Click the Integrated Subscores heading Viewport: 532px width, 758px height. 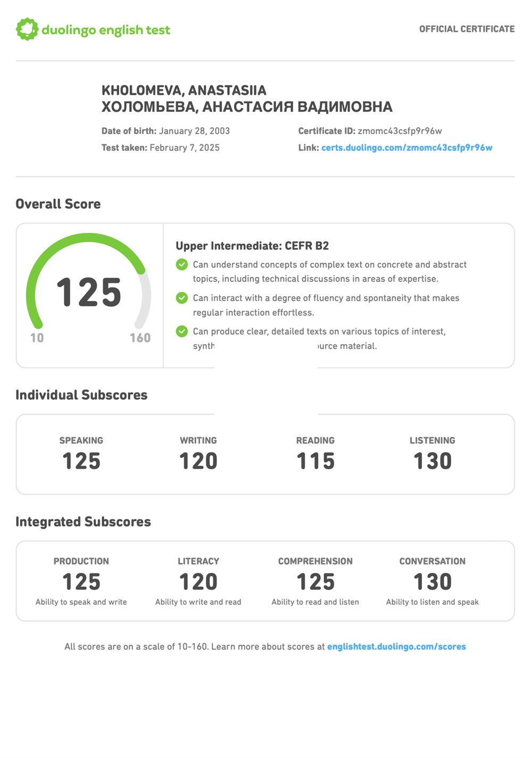click(x=83, y=522)
